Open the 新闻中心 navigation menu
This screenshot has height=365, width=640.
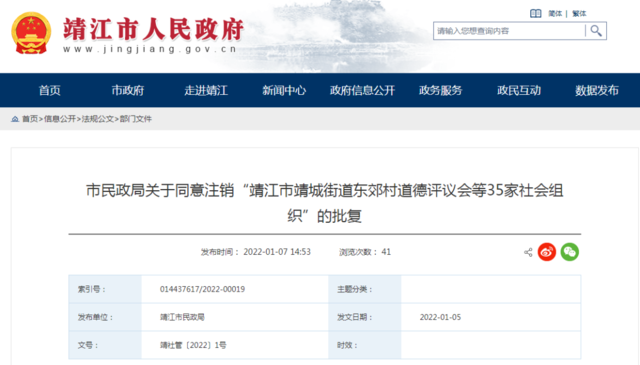coord(284,90)
